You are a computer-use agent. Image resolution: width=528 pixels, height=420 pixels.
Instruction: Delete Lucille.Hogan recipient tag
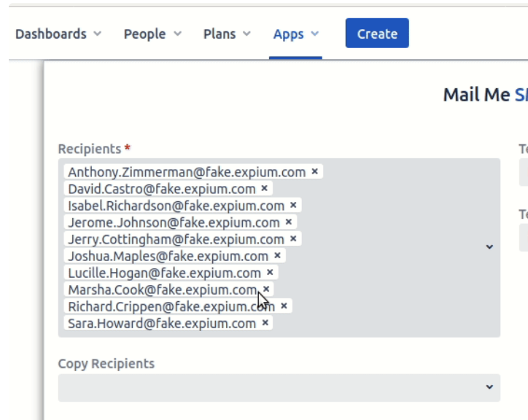tap(270, 272)
